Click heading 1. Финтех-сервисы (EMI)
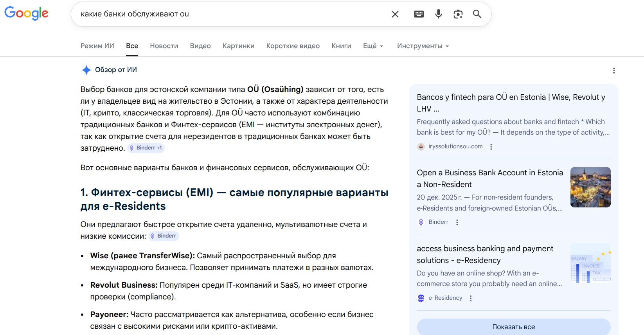The image size is (644, 335). [234, 199]
